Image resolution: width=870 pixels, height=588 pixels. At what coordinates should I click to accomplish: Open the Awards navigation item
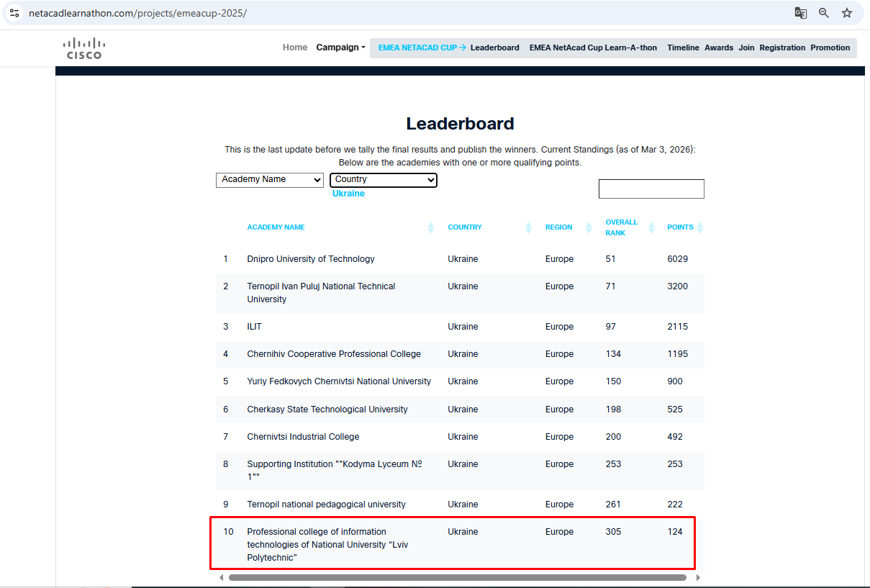(719, 48)
